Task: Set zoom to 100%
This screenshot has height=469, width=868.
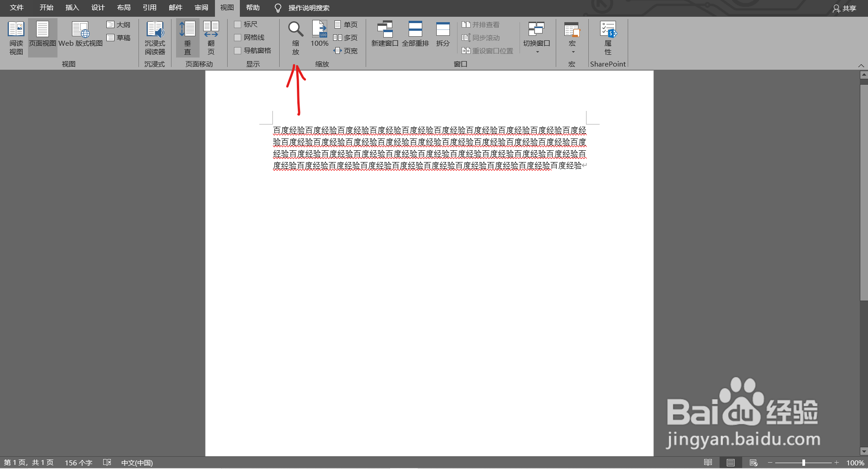Action: coord(320,34)
